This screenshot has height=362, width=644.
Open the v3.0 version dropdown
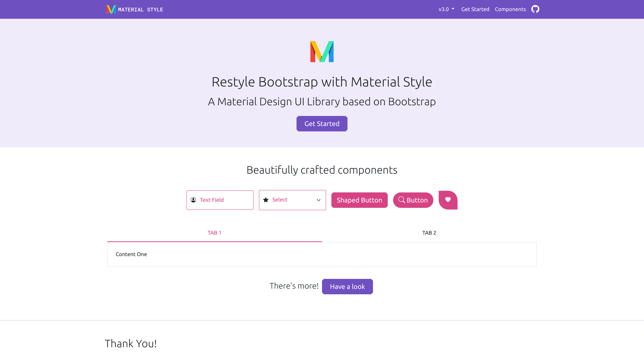[446, 9]
